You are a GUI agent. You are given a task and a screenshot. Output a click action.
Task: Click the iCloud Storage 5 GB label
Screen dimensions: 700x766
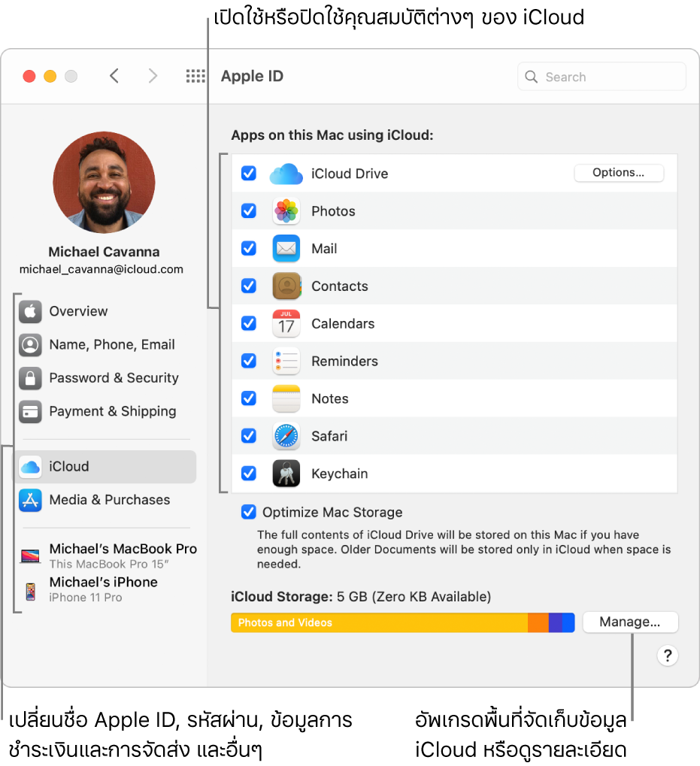click(x=361, y=597)
